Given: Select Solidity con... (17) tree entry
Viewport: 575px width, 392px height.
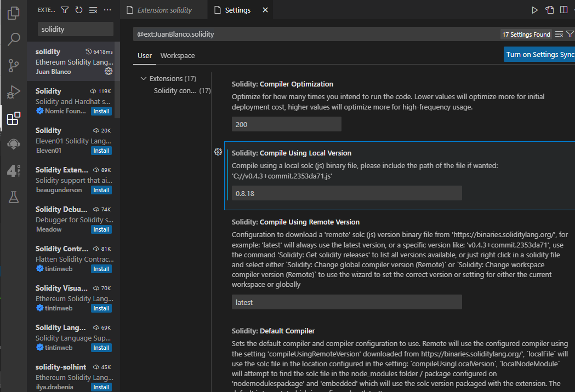Looking at the screenshot, I should click(x=182, y=90).
